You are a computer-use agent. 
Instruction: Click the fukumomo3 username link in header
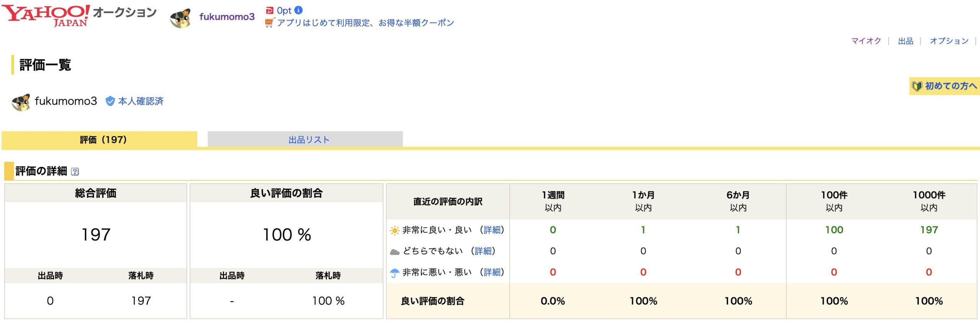tap(227, 17)
